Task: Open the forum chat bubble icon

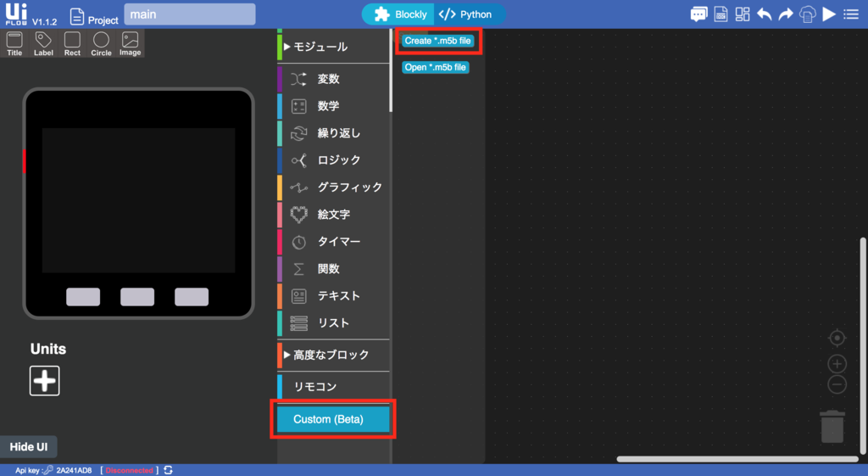Action: [698, 14]
